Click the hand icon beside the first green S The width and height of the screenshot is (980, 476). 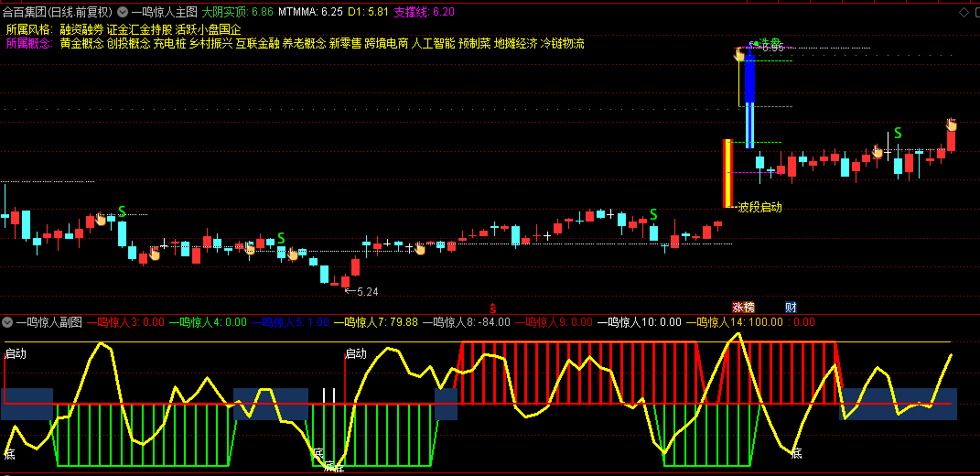[101, 219]
